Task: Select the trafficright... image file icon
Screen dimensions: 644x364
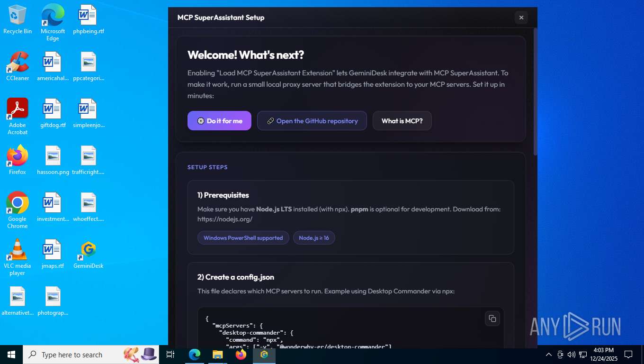Action: (89, 160)
